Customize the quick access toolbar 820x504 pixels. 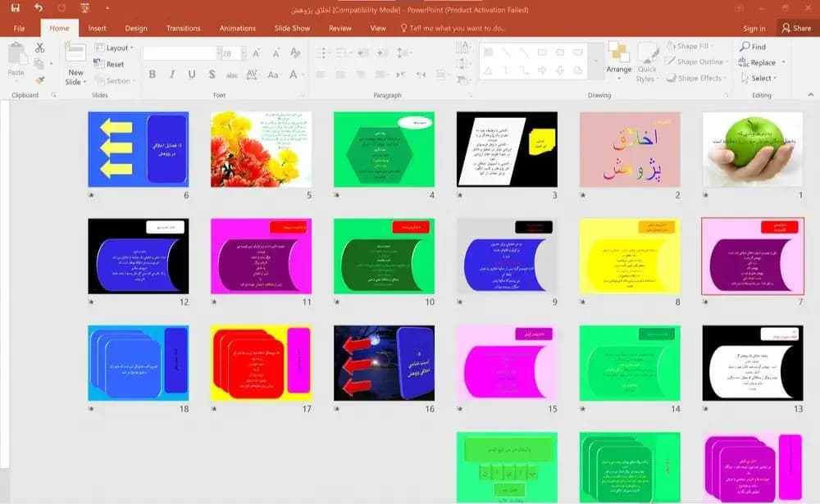[x=107, y=8]
